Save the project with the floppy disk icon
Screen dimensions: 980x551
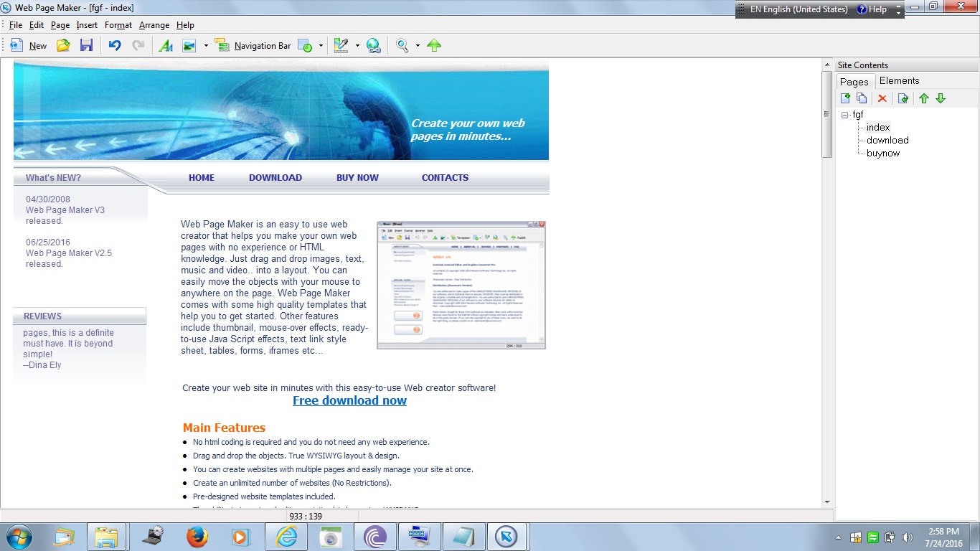click(86, 45)
